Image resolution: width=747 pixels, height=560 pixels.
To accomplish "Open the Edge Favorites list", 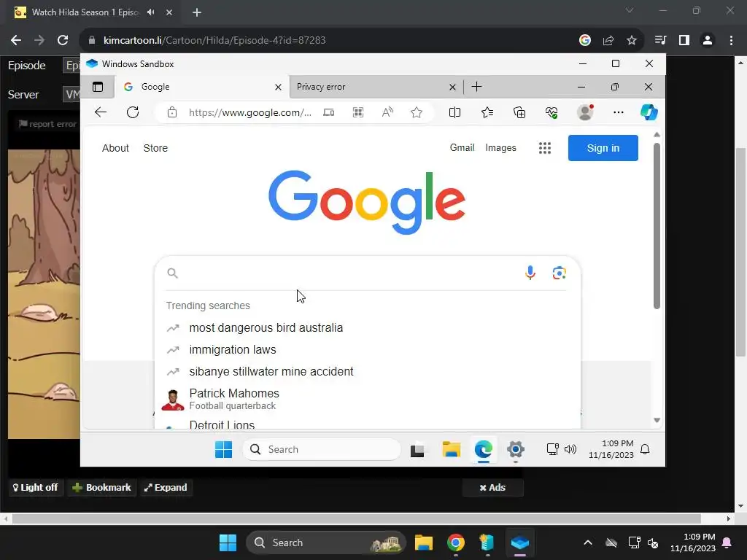I will pos(487,112).
